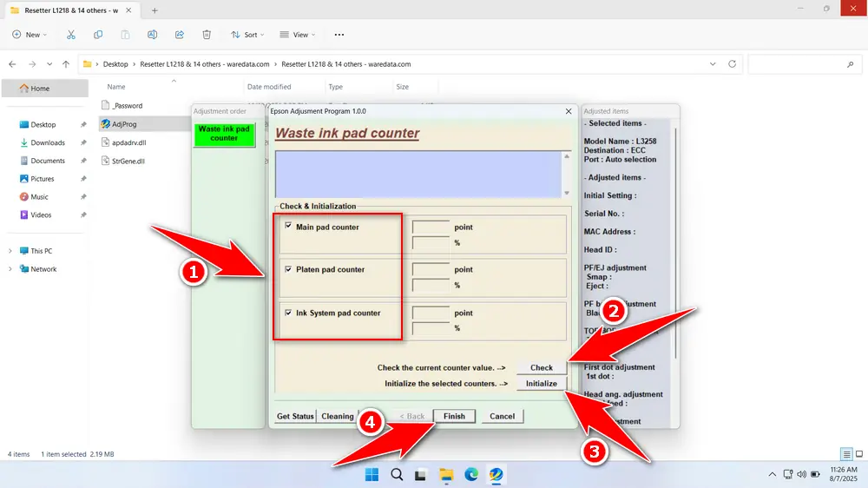Click the Delete trash icon in toolbar
Screen dimensions: 868x488
coord(207,35)
